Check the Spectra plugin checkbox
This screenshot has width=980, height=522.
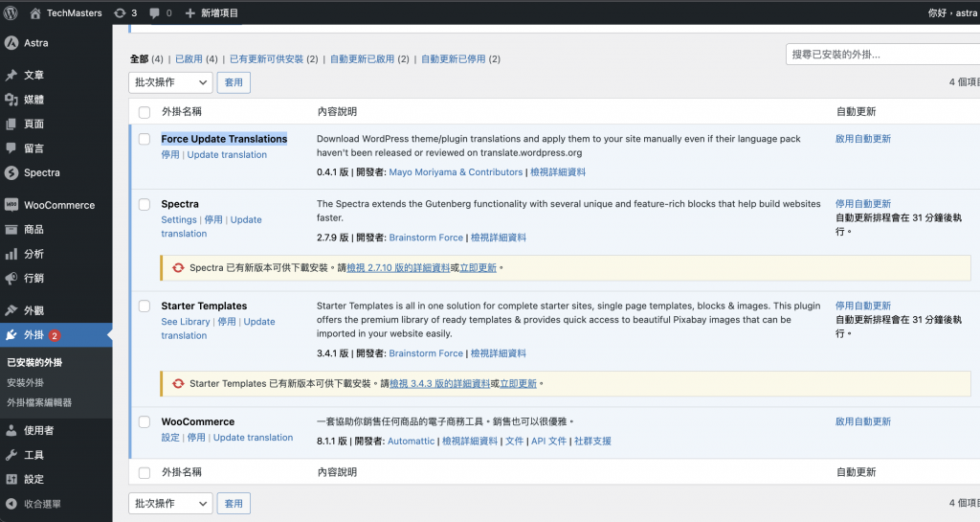coord(145,204)
